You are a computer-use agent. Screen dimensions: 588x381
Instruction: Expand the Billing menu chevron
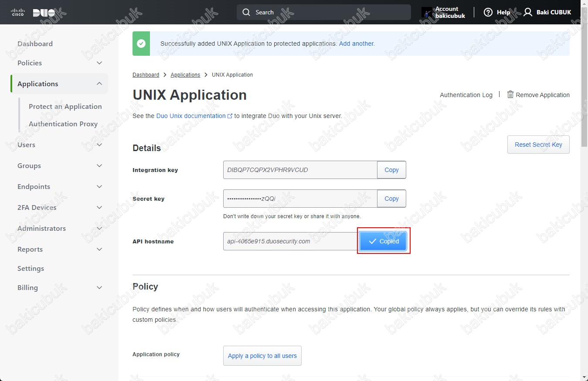[x=99, y=287]
